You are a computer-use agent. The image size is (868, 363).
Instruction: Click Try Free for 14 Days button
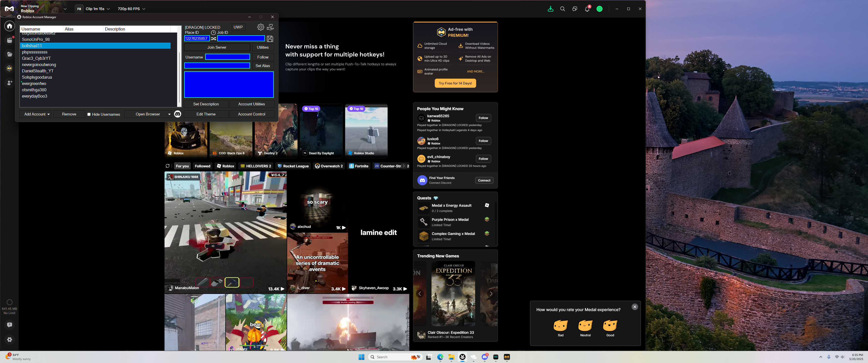click(x=455, y=83)
